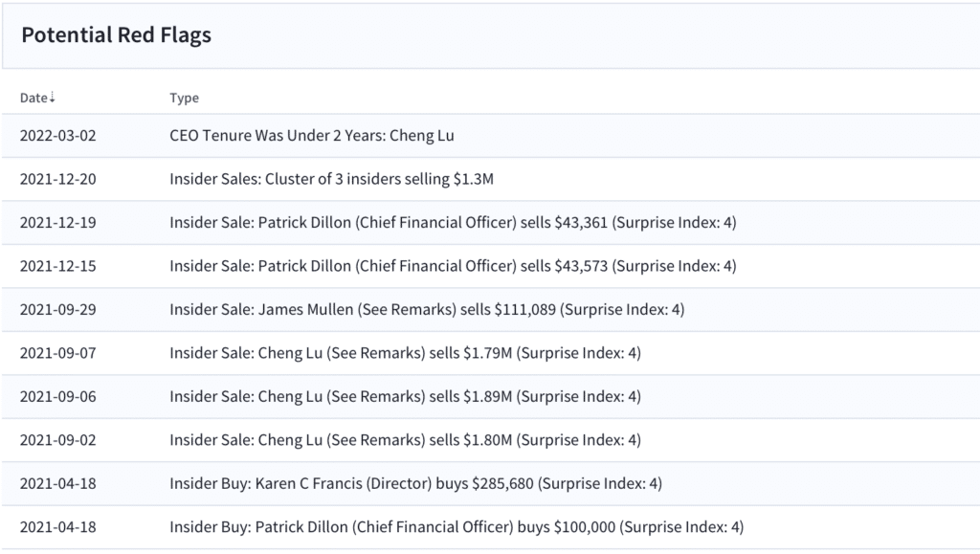Click the Date sort arrow icon

pos(53,98)
